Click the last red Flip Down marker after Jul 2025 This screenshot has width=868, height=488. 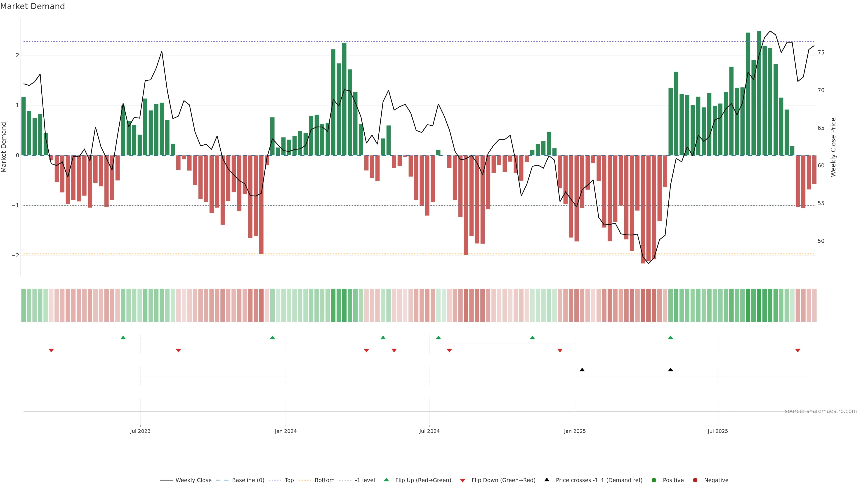(797, 351)
